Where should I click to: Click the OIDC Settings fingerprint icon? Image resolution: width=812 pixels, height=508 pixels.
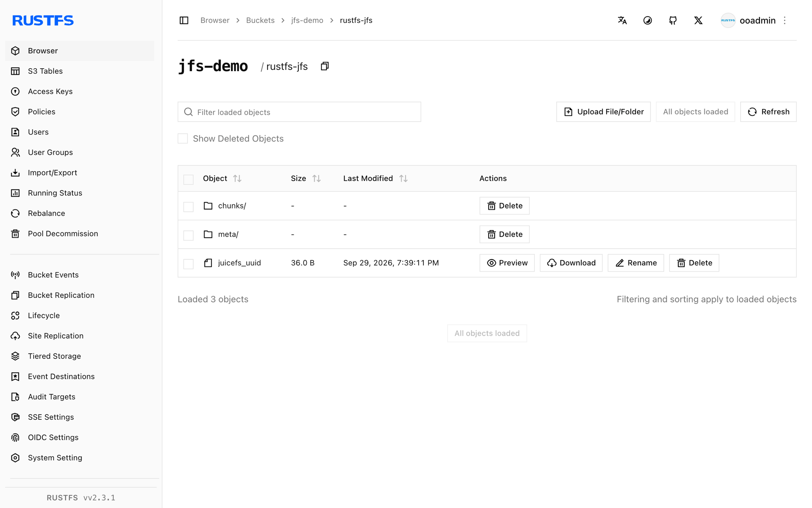point(15,438)
